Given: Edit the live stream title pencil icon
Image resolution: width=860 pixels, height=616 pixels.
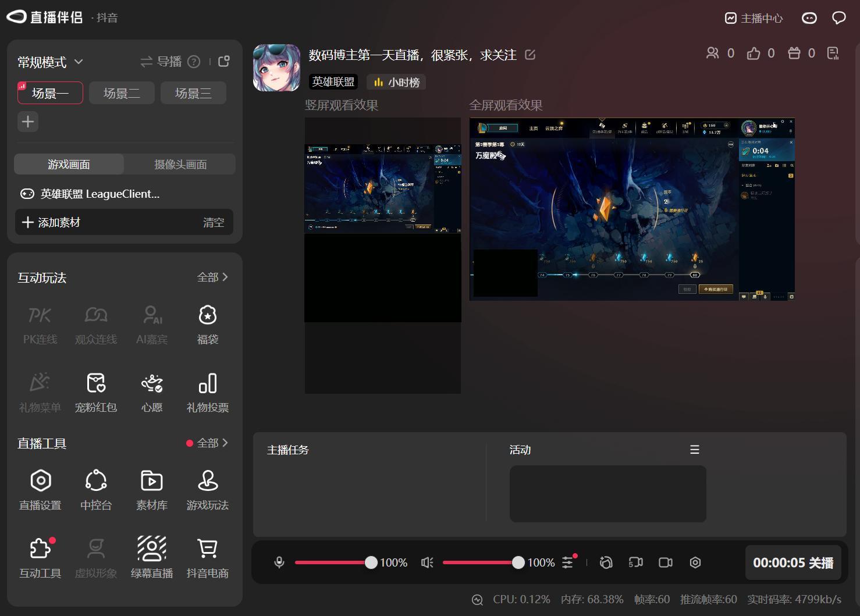Looking at the screenshot, I should (530, 55).
